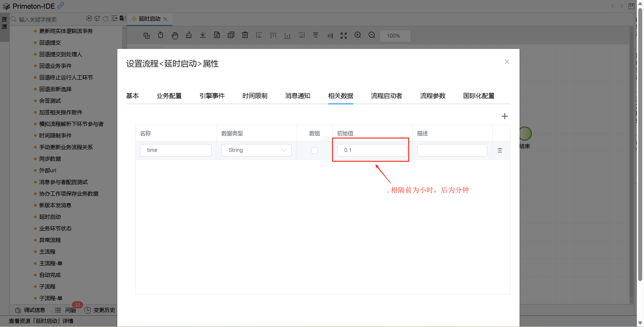Switch to the 流程参数 tab
This screenshot has height=327, width=644.
point(433,96)
